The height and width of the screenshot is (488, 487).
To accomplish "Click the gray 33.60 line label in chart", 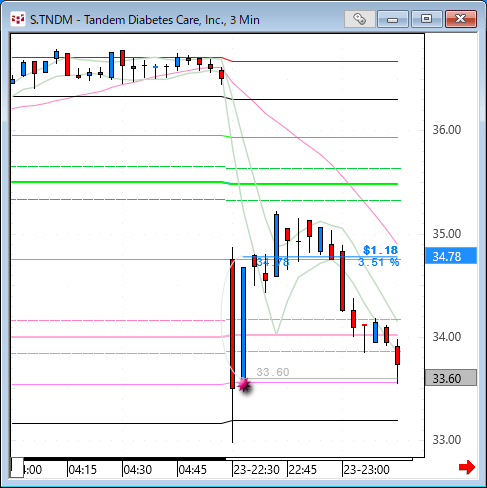I will pyautogui.click(x=273, y=372).
